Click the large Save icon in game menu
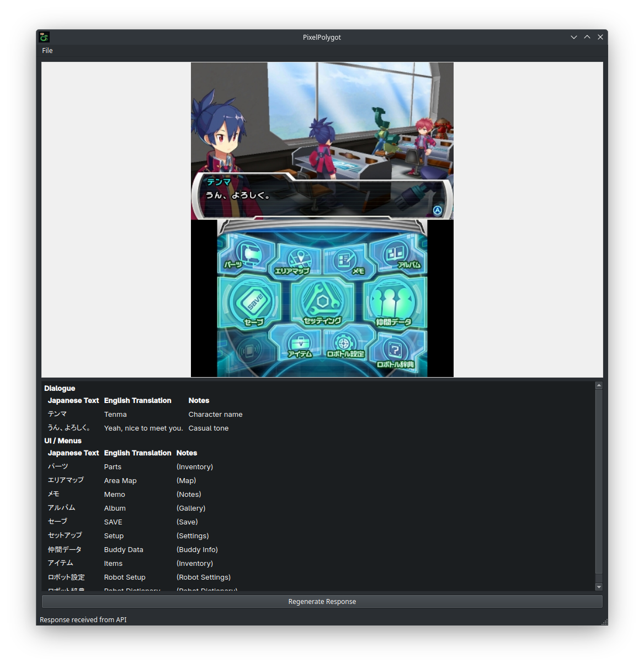644x668 pixels. pos(250,303)
